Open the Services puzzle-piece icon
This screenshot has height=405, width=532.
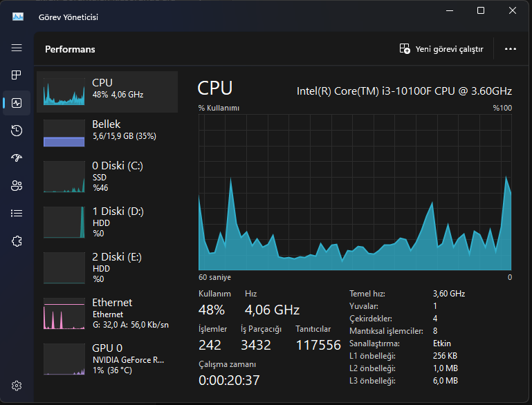point(17,241)
